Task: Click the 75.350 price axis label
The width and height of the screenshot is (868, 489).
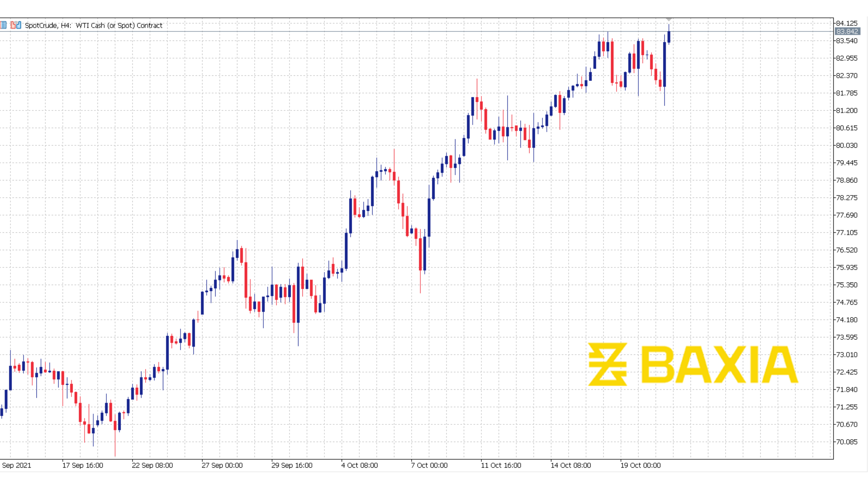Action: (x=847, y=285)
